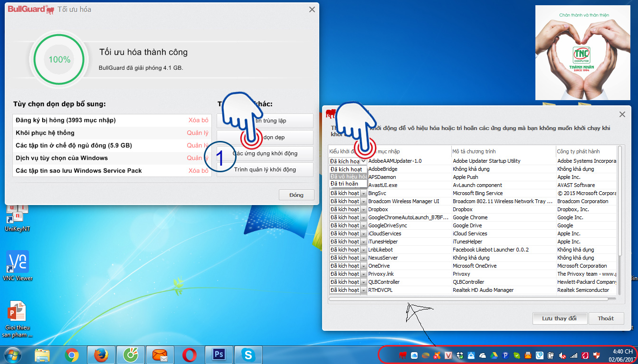Click the HP shield tray icon
638x364 pixels.
tap(539, 355)
